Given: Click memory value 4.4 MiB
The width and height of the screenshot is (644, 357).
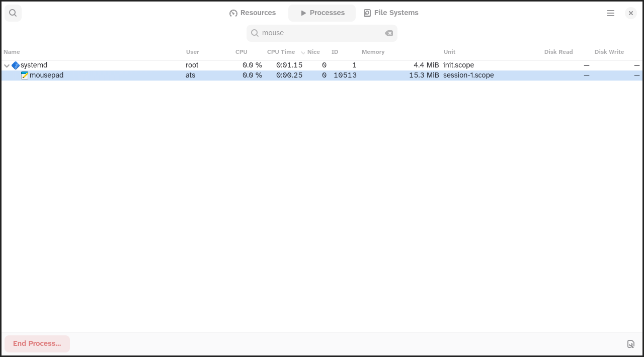Looking at the screenshot, I should tap(426, 65).
